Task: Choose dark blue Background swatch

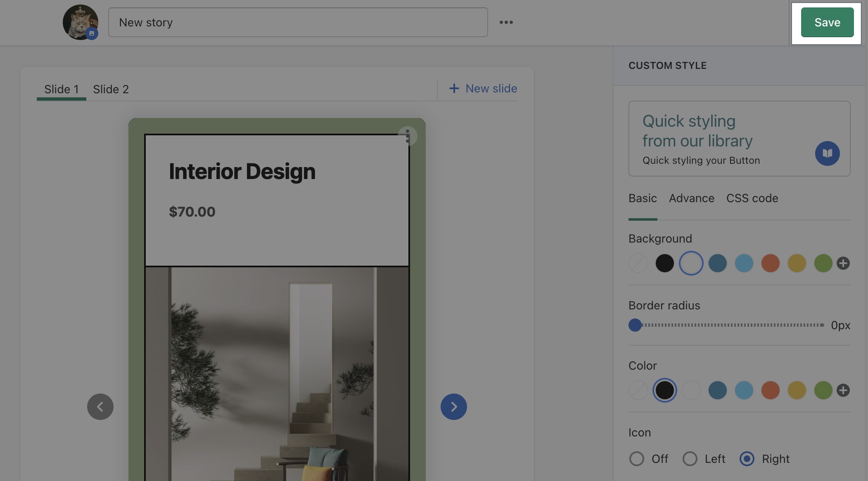Action: (x=718, y=263)
